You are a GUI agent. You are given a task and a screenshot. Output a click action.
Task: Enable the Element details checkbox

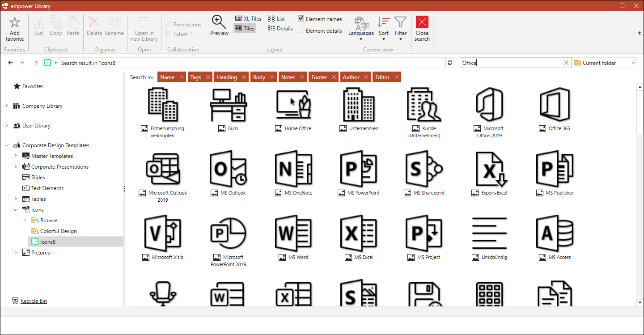point(301,31)
